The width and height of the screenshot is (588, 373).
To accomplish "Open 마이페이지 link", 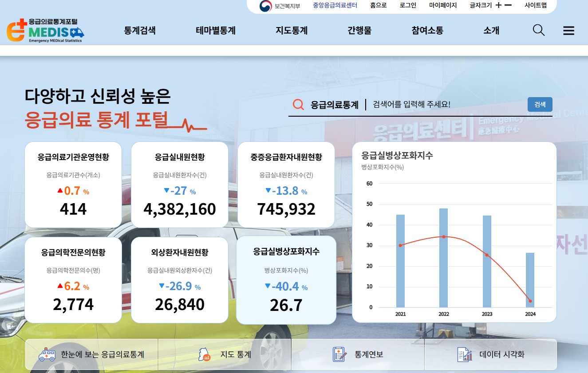I will (443, 5).
